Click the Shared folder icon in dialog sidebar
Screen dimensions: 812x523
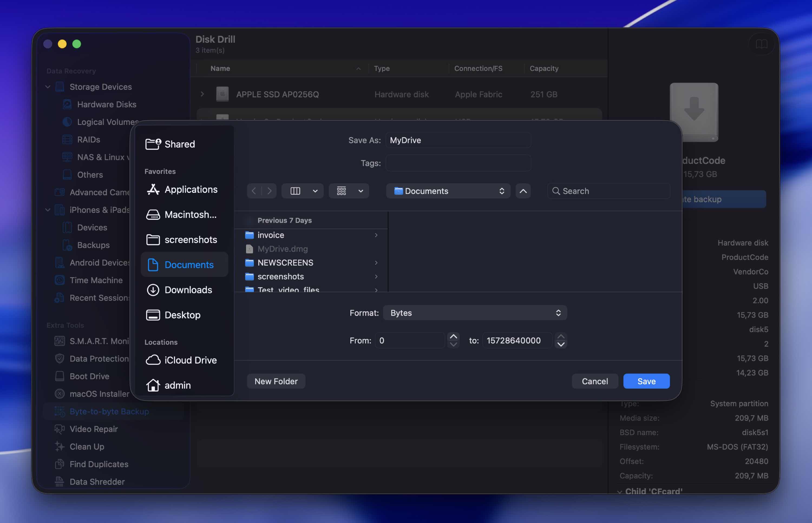click(153, 144)
